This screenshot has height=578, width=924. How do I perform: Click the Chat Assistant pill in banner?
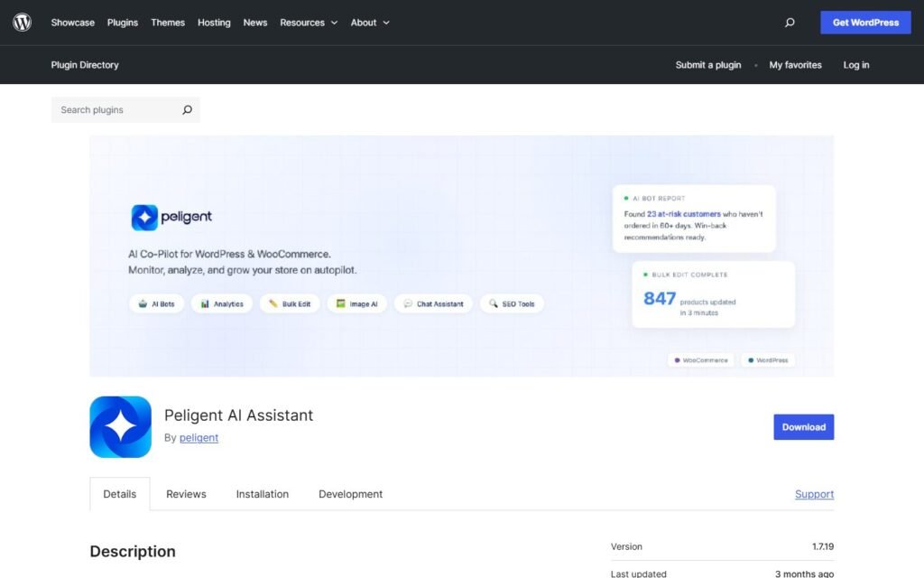pyautogui.click(x=433, y=303)
